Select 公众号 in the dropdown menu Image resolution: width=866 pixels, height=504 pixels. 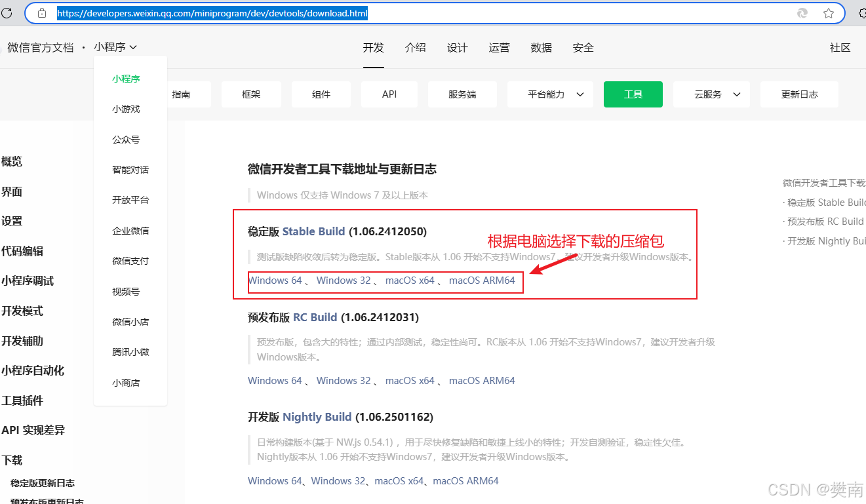point(127,140)
